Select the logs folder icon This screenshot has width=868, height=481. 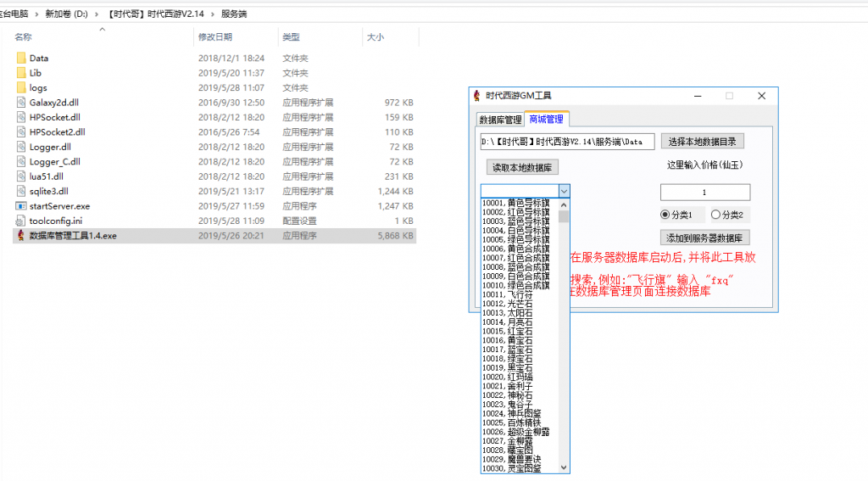(x=21, y=87)
